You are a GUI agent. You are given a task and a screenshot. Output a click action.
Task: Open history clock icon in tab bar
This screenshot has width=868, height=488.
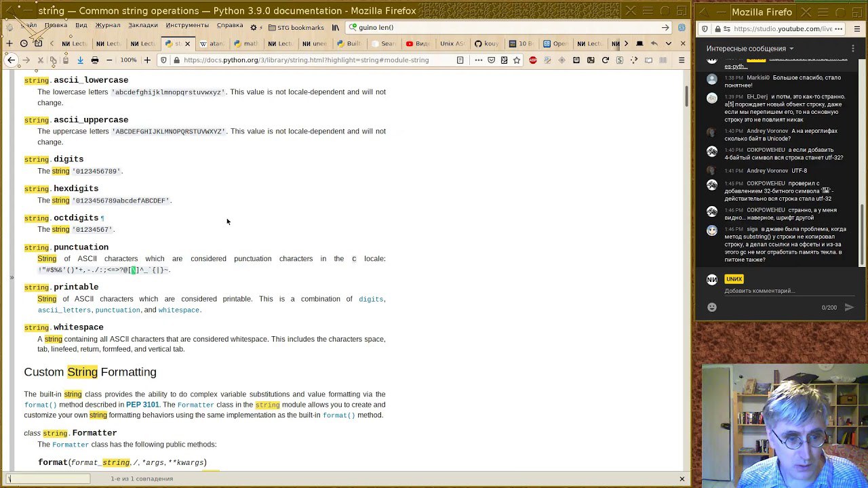(x=24, y=43)
